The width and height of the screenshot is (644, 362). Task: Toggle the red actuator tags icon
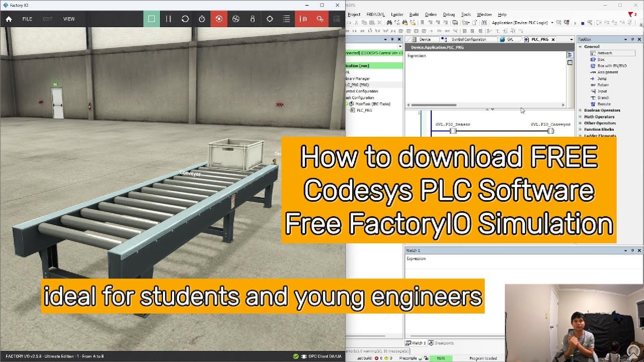(x=320, y=19)
